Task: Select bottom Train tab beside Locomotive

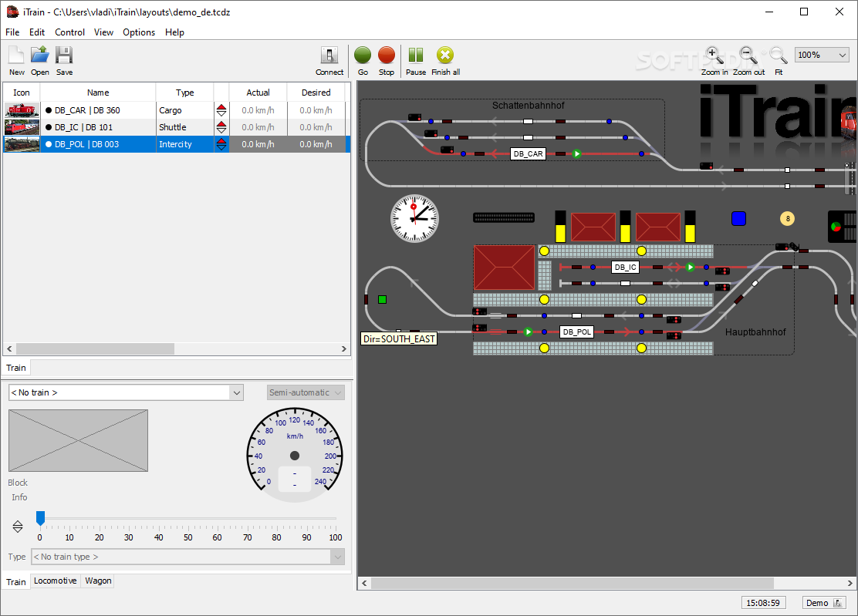Action: click(16, 581)
